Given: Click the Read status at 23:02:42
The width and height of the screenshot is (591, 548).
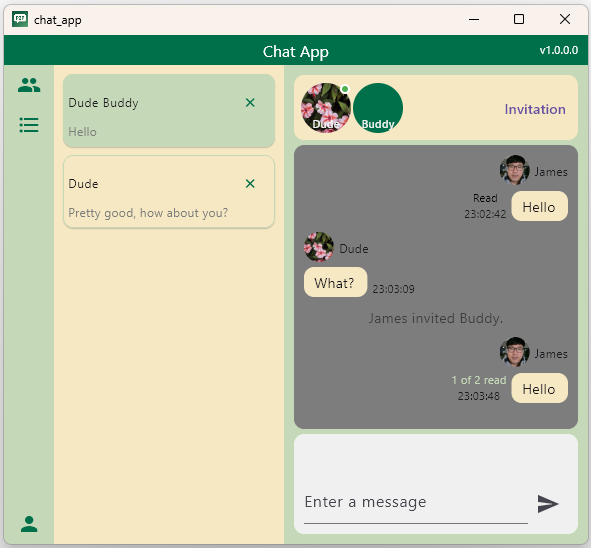Looking at the screenshot, I should 485,198.
